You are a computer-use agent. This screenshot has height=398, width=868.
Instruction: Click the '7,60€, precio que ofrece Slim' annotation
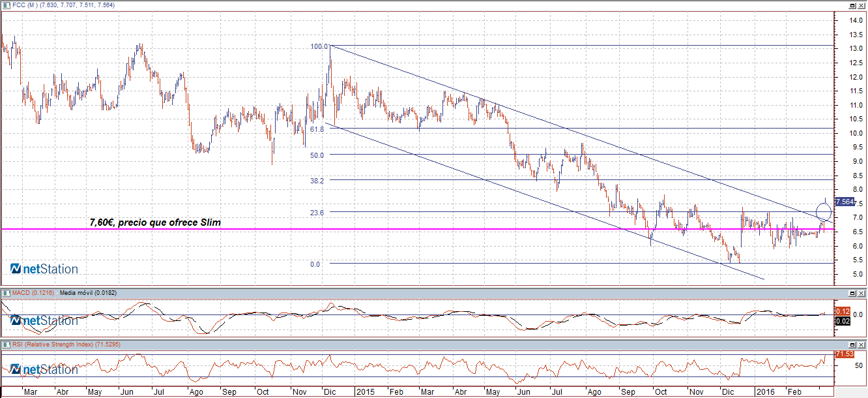click(155, 222)
